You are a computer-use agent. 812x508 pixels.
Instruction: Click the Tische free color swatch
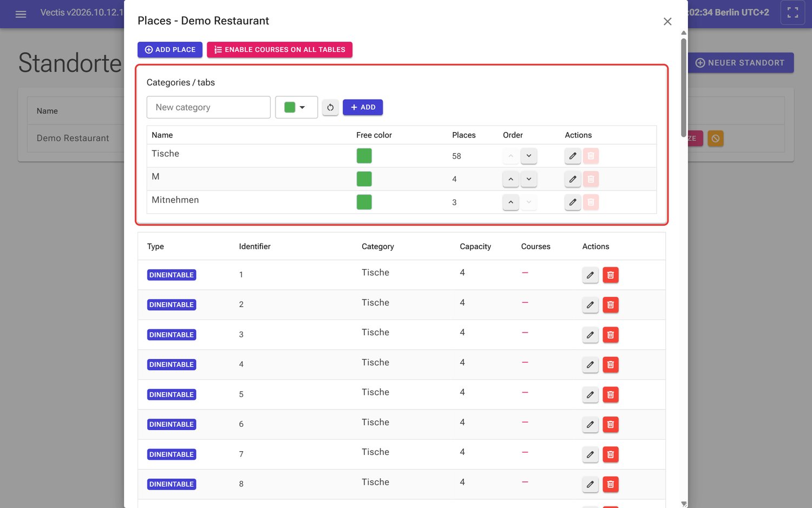364,156
